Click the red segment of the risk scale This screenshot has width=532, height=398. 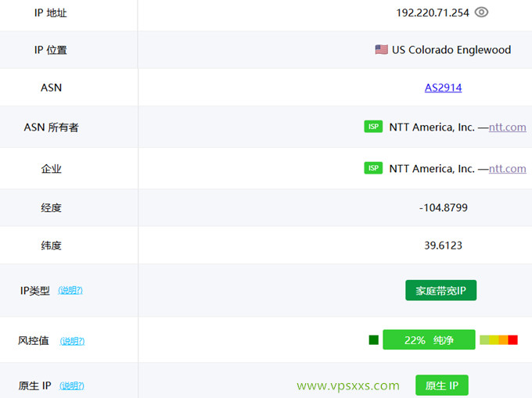[x=512, y=339]
